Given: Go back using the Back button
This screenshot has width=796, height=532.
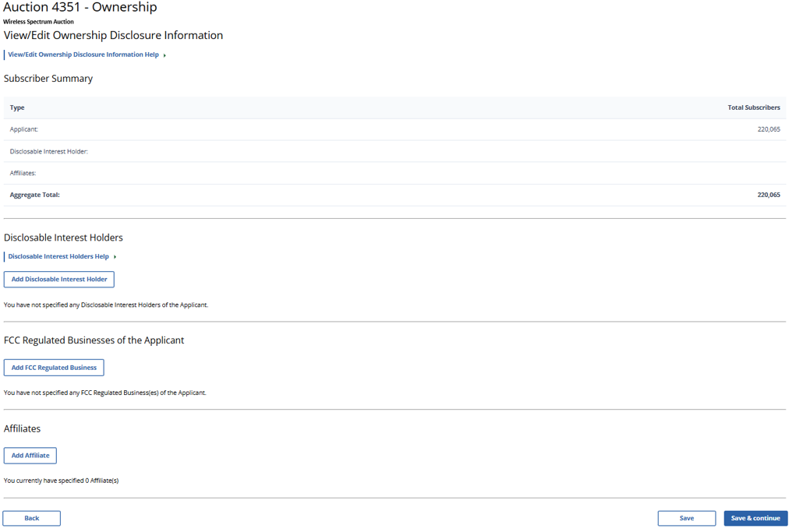Looking at the screenshot, I should [x=32, y=518].
